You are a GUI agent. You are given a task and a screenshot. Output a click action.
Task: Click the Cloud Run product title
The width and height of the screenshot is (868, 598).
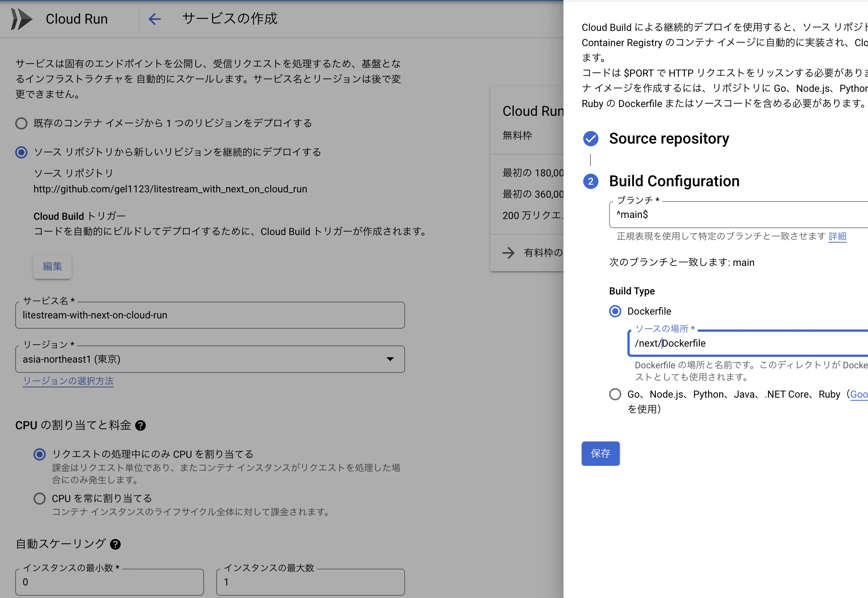coord(77,19)
